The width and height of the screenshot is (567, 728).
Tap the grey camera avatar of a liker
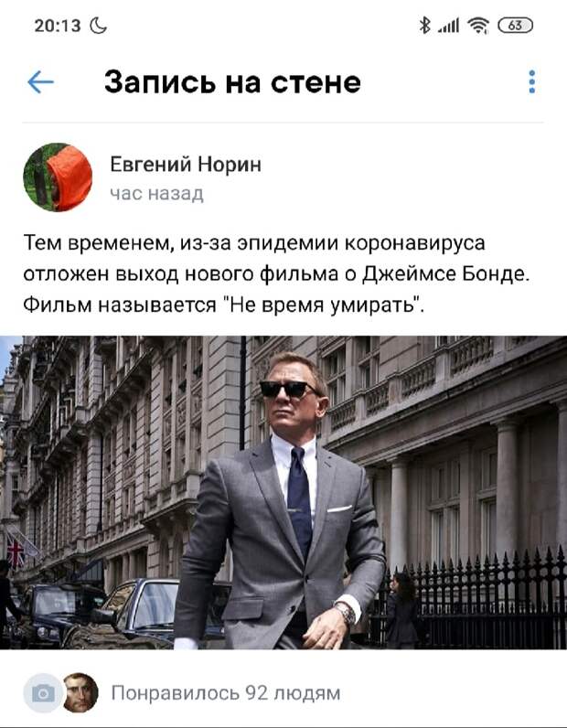[43, 693]
